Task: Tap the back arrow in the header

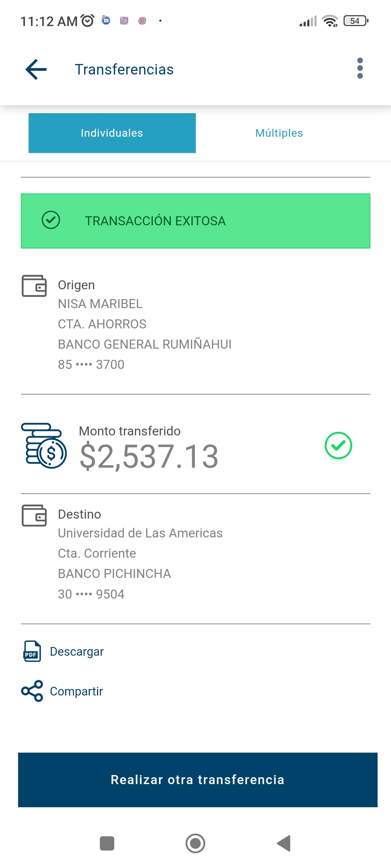Action: (36, 69)
